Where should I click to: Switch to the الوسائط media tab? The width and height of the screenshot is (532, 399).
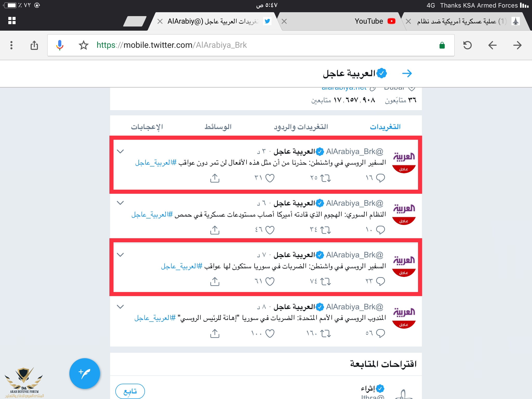coord(218,127)
